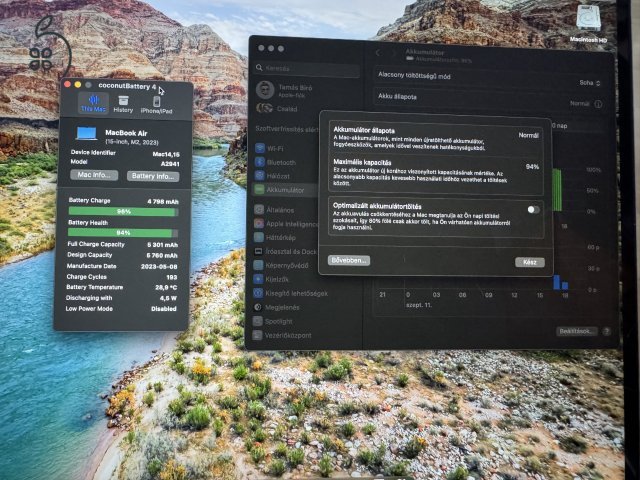640x480 pixels.
Task: Click info icon next to Akku állapota
Action: click(598, 104)
